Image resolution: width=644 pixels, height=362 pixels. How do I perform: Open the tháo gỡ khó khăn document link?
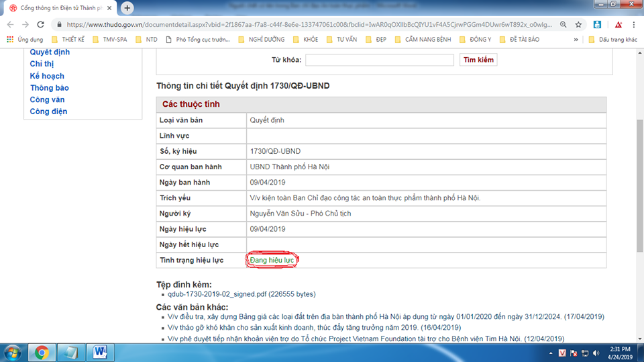point(314,328)
